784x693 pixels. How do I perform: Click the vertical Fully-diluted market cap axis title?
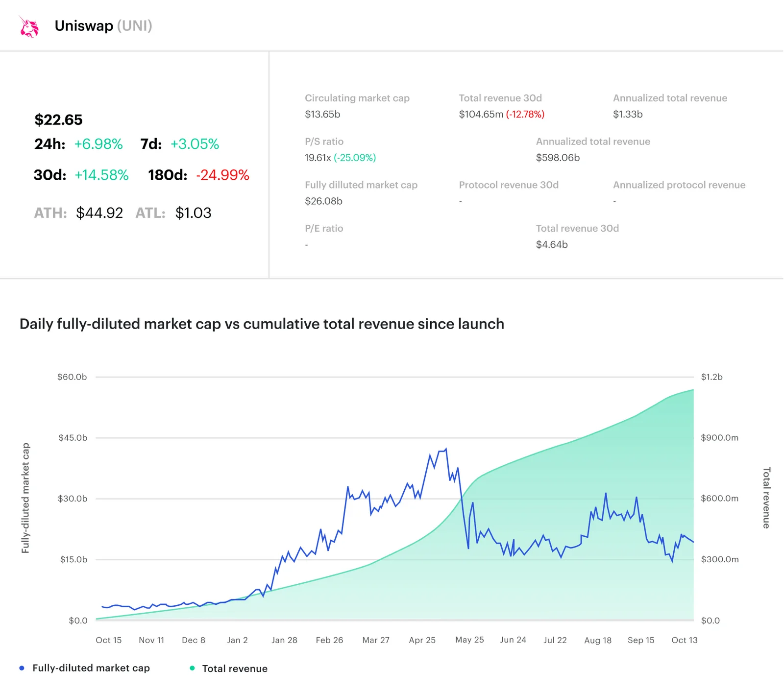coord(25,498)
